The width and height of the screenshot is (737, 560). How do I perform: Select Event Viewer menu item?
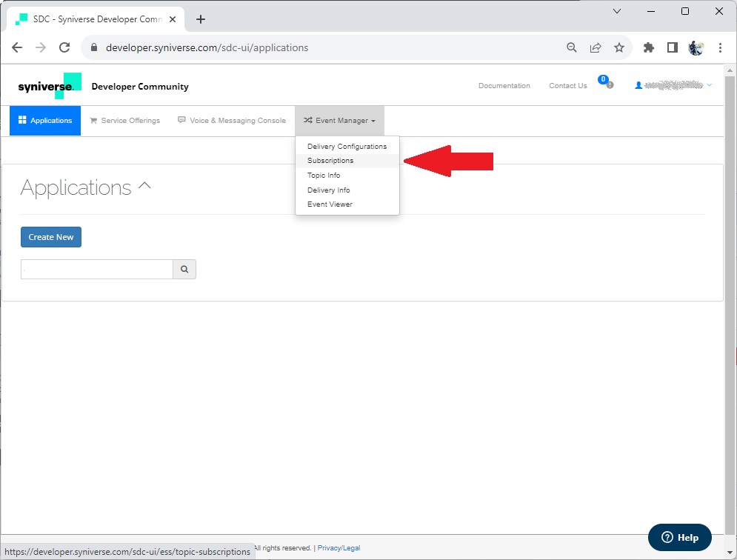(x=347, y=204)
